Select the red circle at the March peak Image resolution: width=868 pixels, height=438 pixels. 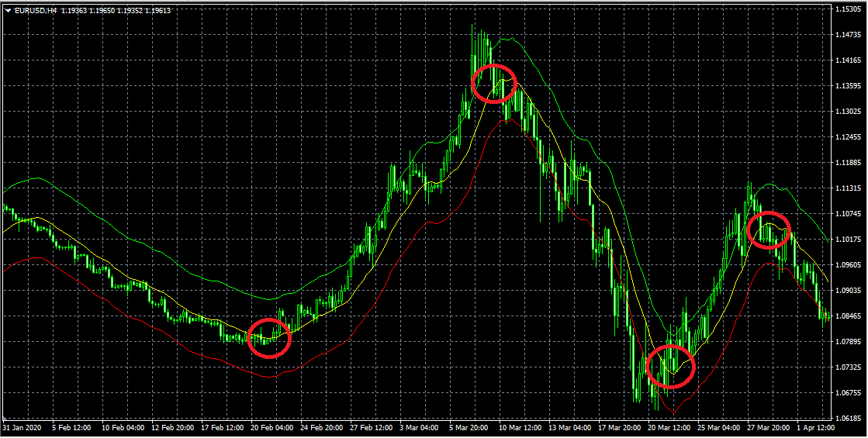(494, 82)
